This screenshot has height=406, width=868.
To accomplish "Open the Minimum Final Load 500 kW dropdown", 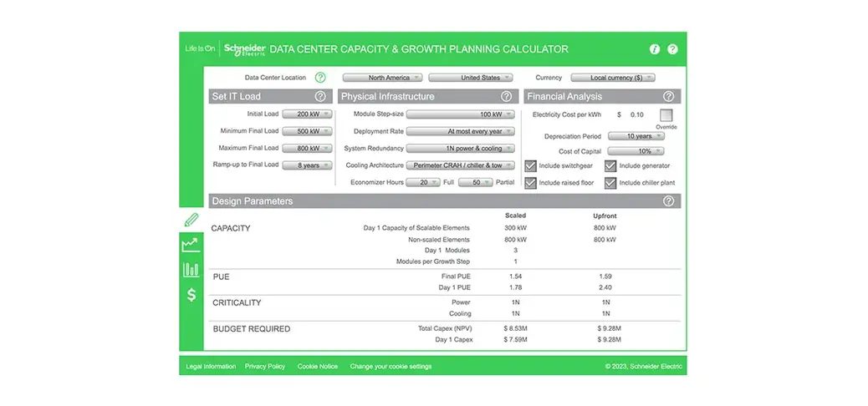I will click(x=307, y=132).
